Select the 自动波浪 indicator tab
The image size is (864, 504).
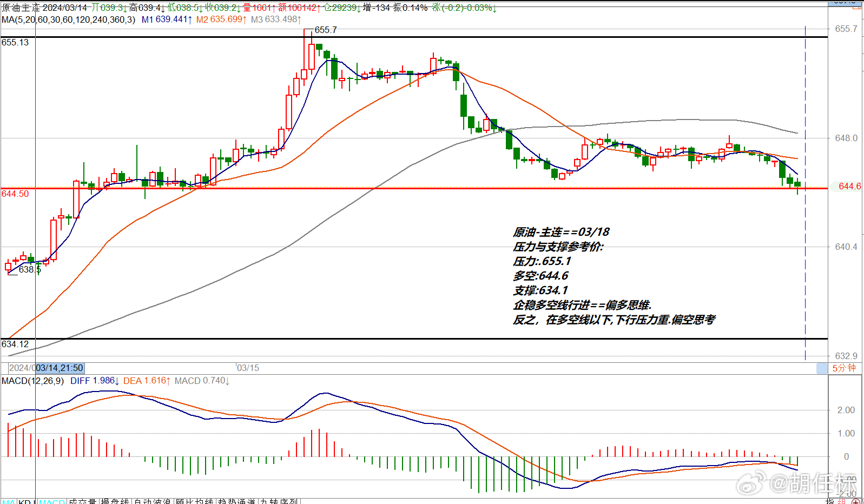[x=152, y=501]
